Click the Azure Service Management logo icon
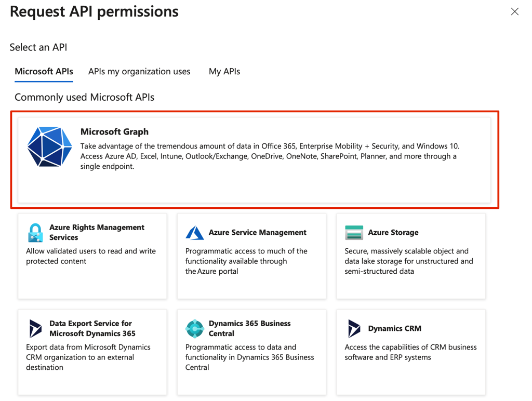Image resolution: width=532 pixels, height=401 pixels. point(195,233)
